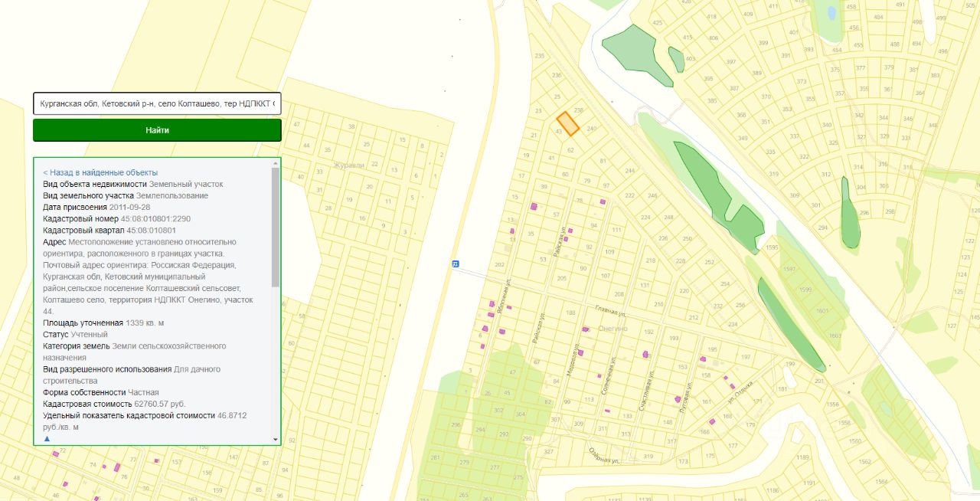
Task: Select parcel 1603 on the map
Action: (x=835, y=336)
